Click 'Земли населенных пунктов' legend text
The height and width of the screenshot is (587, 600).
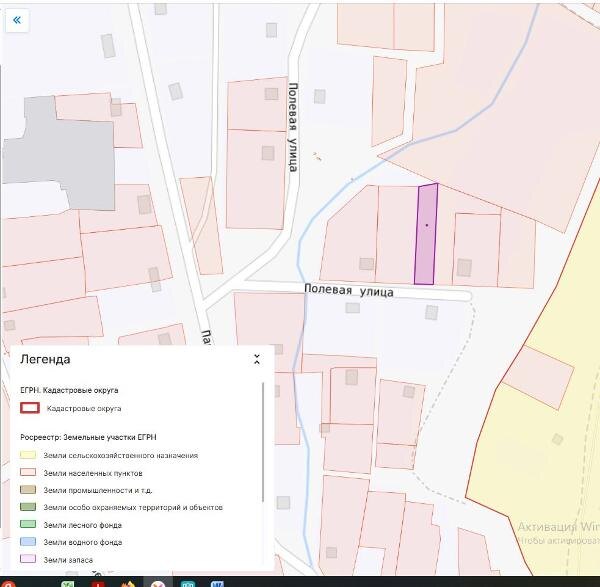[93, 473]
